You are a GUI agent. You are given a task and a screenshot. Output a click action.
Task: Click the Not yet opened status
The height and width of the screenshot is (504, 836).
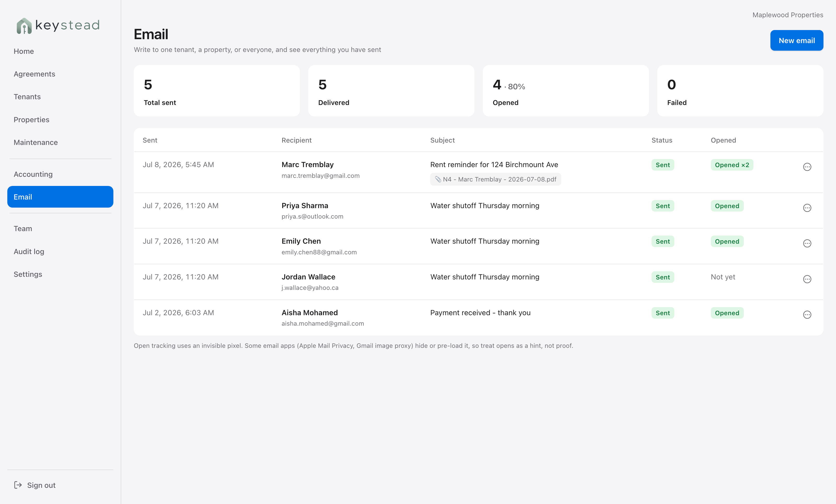[723, 277]
